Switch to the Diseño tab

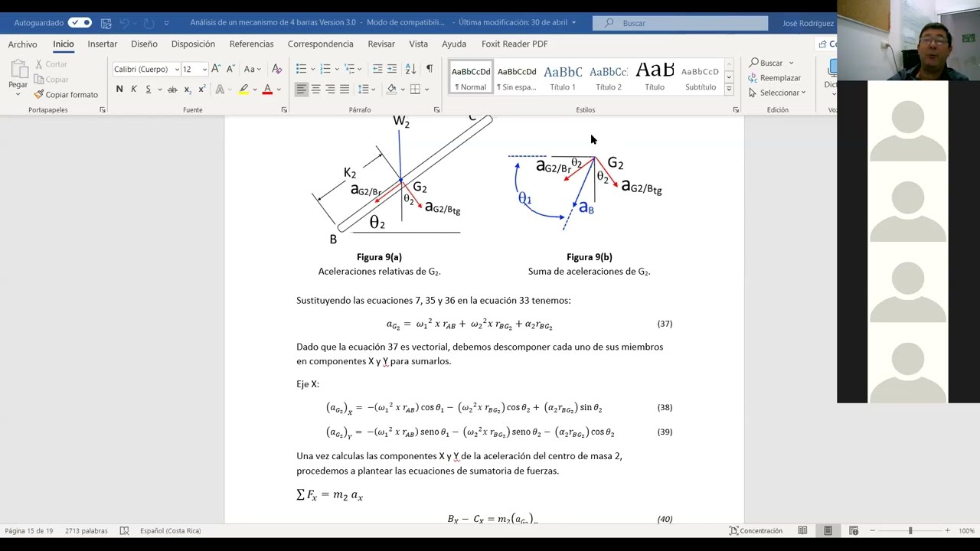pyautogui.click(x=144, y=44)
